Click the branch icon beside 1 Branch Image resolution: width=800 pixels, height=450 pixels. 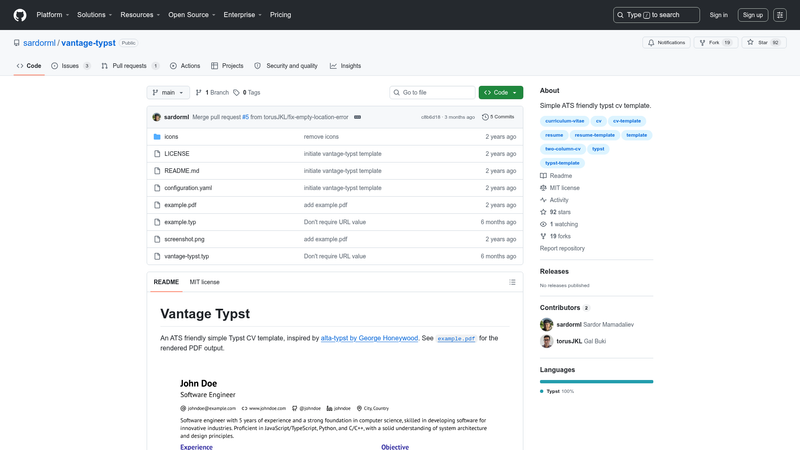[x=198, y=92]
